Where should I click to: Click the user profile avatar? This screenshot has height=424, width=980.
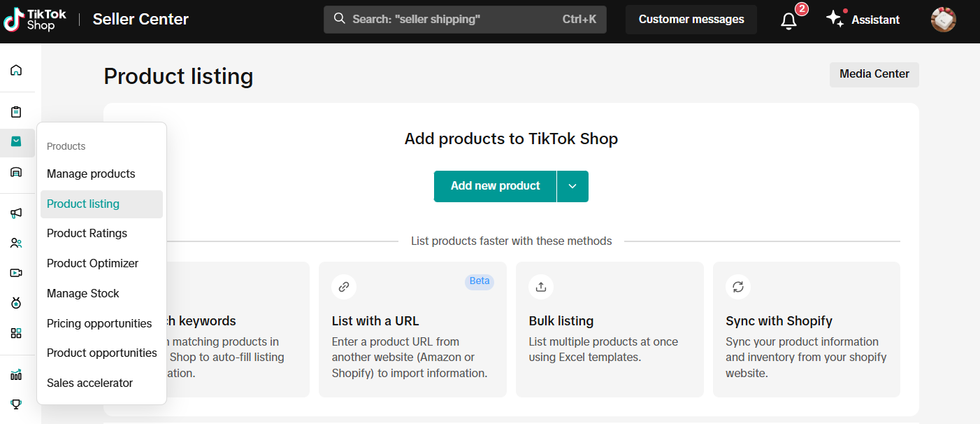pos(943,20)
